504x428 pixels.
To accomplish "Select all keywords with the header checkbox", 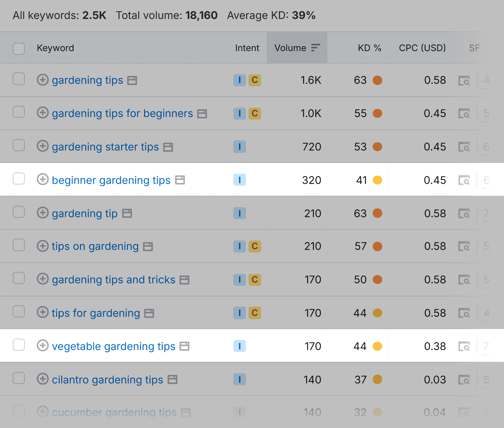I will 19,49.
